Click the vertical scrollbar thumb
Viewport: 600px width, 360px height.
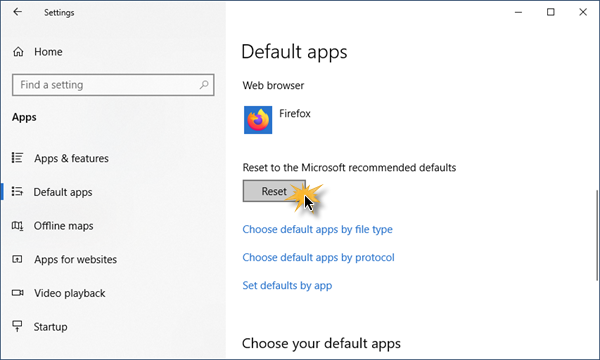click(597, 235)
